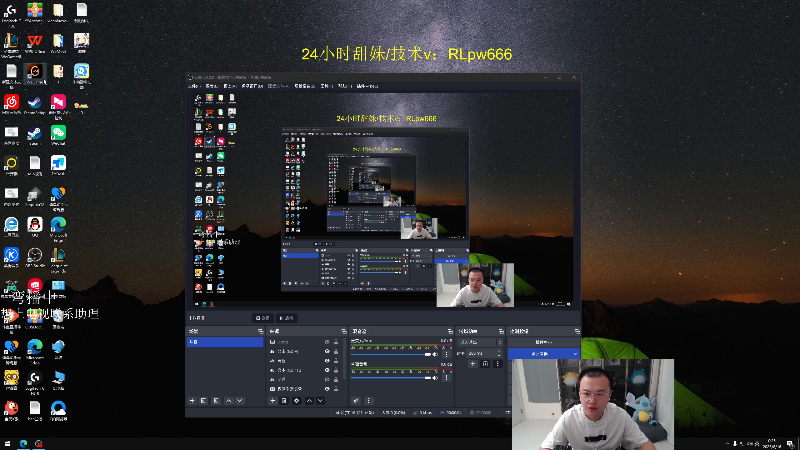800x450 pixels.
Task: Open the yellow owl desktop icon
Action: [11, 378]
